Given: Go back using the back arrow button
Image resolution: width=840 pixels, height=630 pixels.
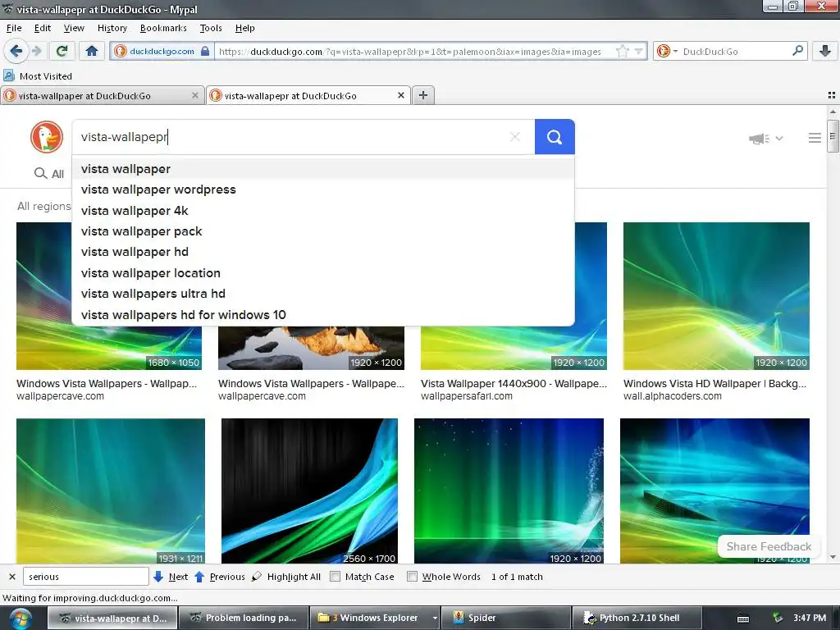Looking at the screenshot, I should 16,51.
